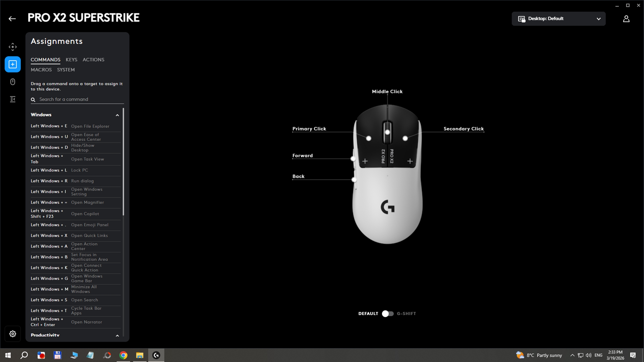Toggle the Default / G-Shift switch
This screenshot has width=644, height=362.
tap(387, 314)
